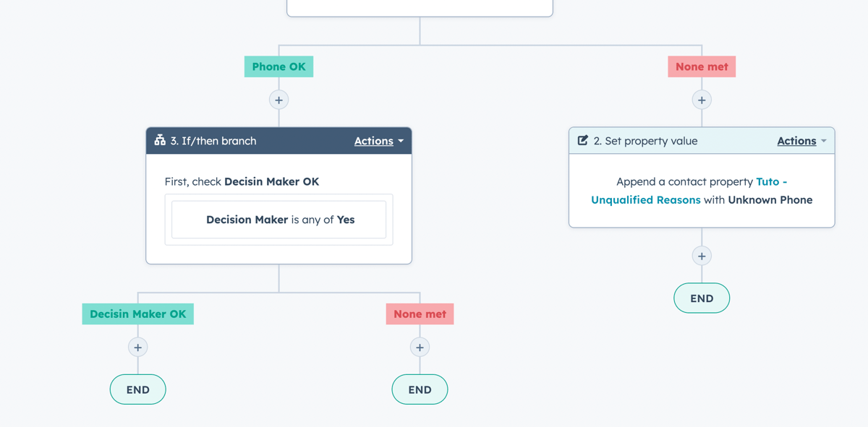Select the Decisin Maker OK branch label
868x427 pixels.
click(137, 314)
